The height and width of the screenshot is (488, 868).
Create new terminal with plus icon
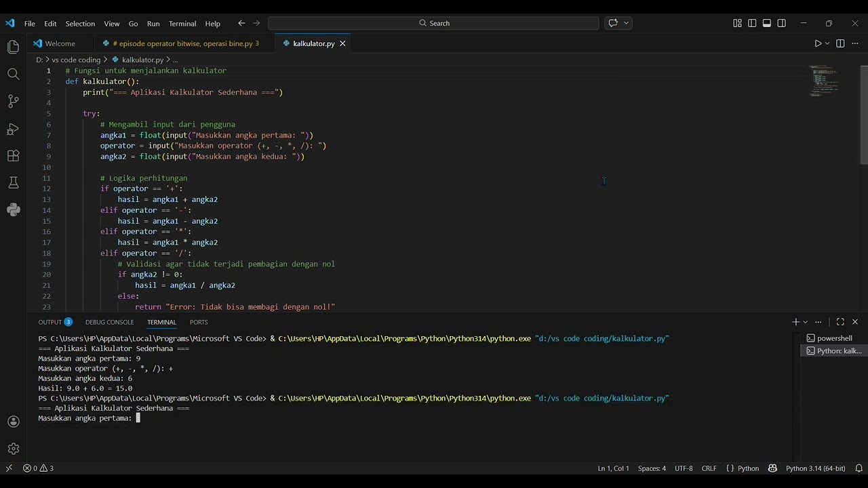pos(795,322)
